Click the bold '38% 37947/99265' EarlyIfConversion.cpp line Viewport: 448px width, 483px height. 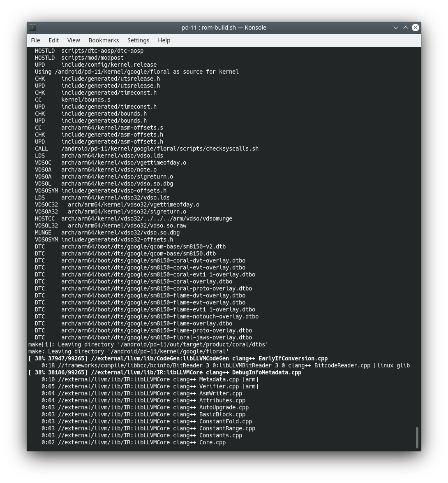pos(178,359)
